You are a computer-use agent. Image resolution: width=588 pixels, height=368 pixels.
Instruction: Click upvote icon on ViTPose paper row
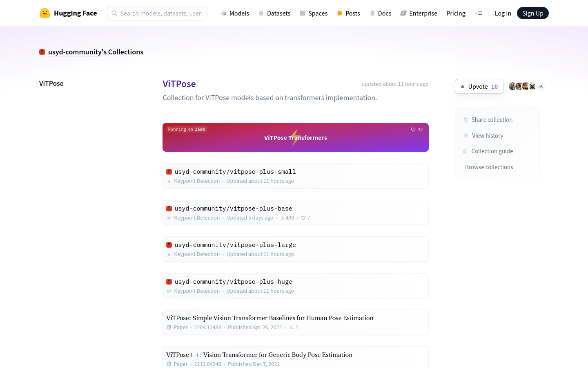point(291,328)
